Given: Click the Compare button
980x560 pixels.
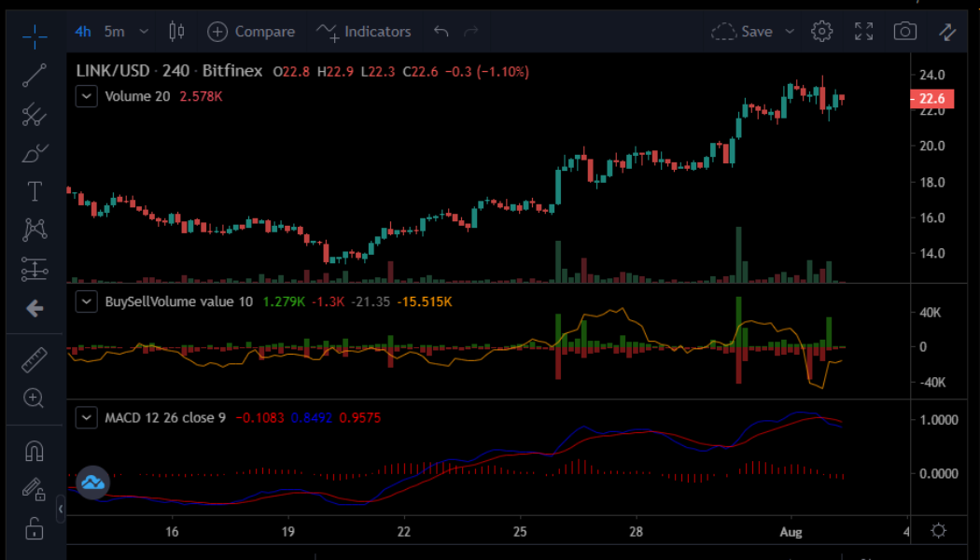Looking at the screenshot, I should tap(251, 32).
